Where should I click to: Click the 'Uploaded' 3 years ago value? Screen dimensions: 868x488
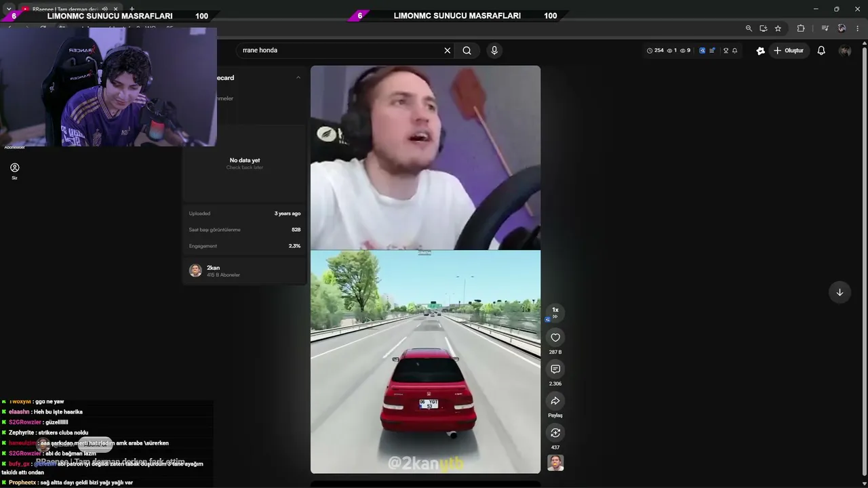click(288, 213)
